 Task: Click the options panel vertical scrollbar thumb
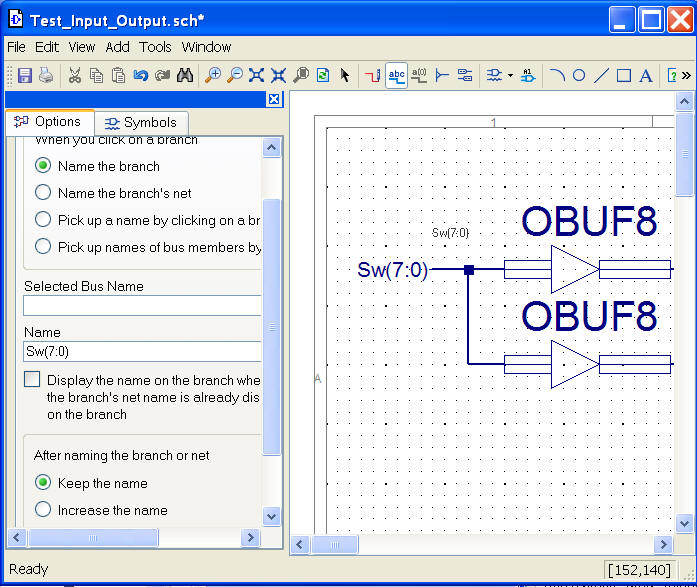tap(272, 327)
